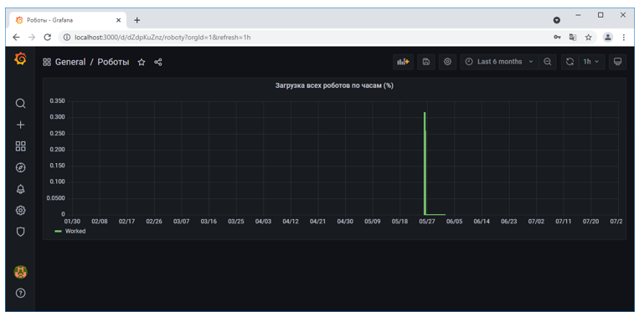Zoom out the time range
The height and width of the screenshot is (322, 644).
tap(548, 62)
